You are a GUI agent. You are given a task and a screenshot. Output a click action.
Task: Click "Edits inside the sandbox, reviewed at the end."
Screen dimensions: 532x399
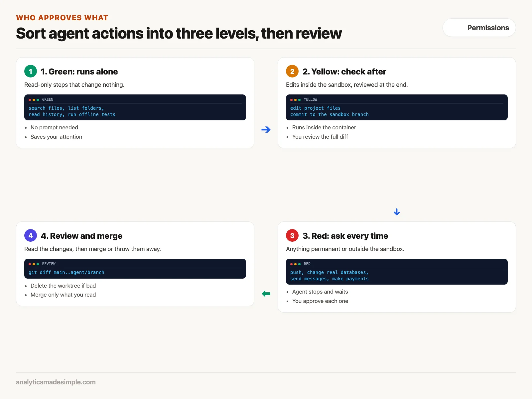pyautogui.click(x=347, y=85)
